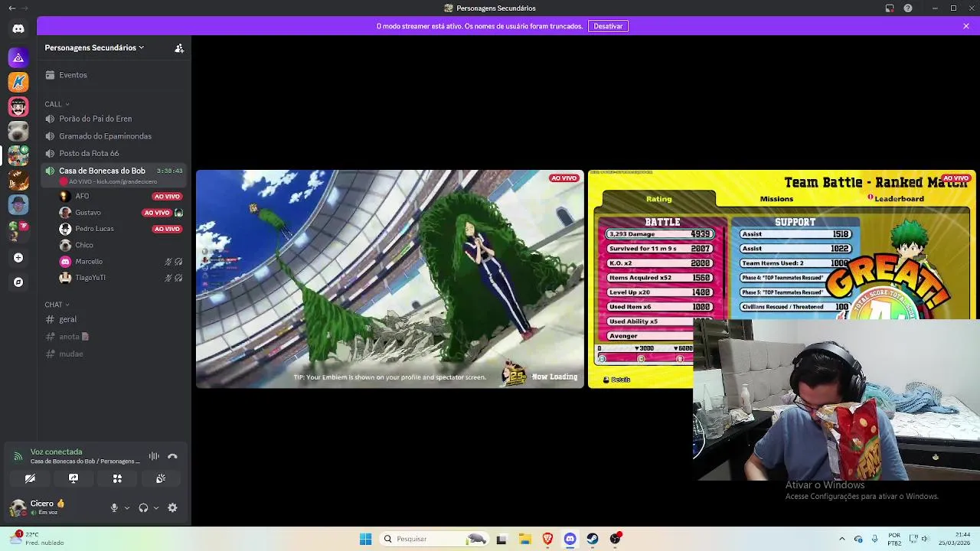Viewport: 980px width, 551px height.
Task: Add a server with the plus icon
Action: (18, 258)
